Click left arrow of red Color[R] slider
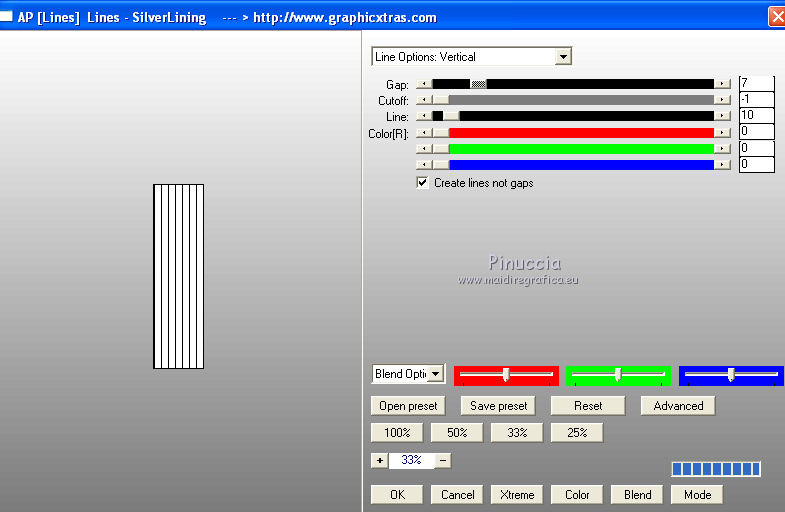 [424, 133]
